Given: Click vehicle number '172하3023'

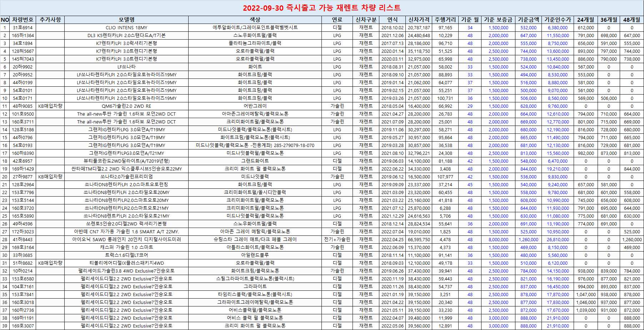Looking at the screenshot, I should click(23, 232).
